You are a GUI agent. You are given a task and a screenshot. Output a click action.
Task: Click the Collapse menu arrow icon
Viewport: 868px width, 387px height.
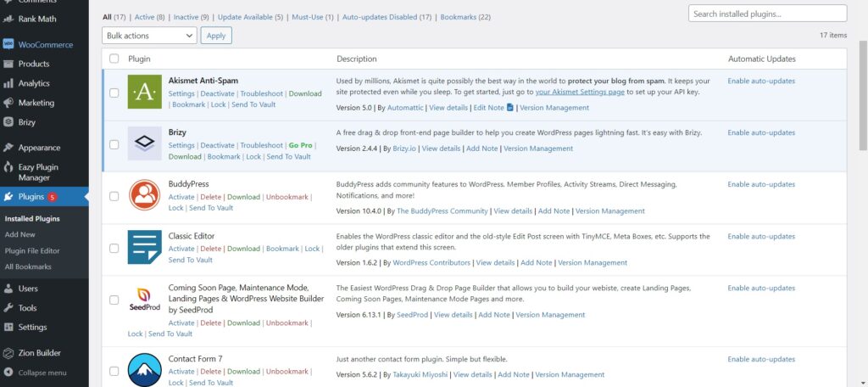[x=8, y=373]
